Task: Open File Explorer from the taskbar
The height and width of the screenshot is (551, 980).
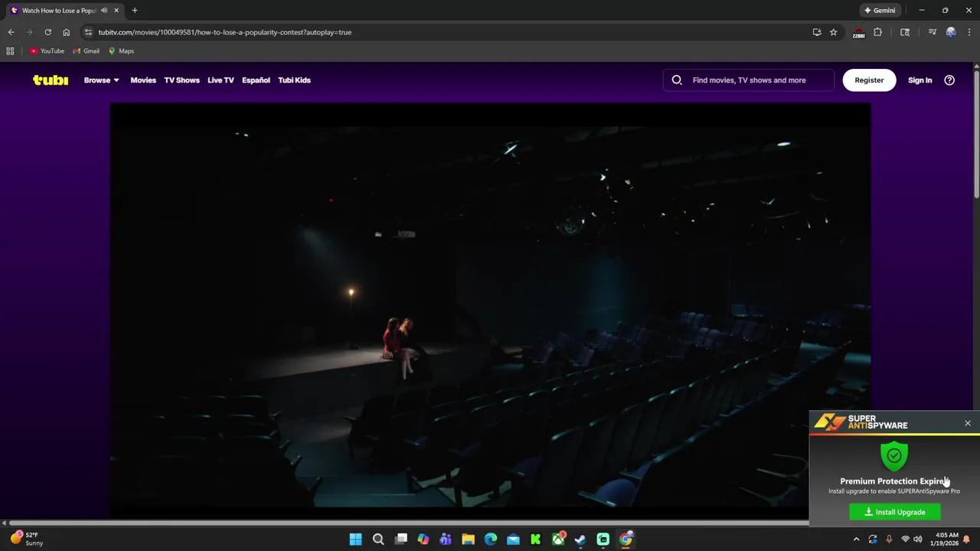Action: [468, 540]
